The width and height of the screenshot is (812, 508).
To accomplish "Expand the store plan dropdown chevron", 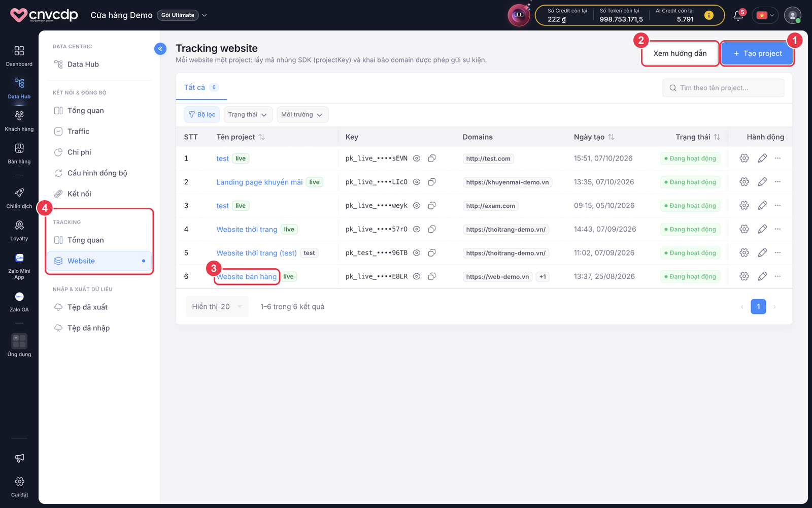I will pyautogui.click(x=205, y=15).
